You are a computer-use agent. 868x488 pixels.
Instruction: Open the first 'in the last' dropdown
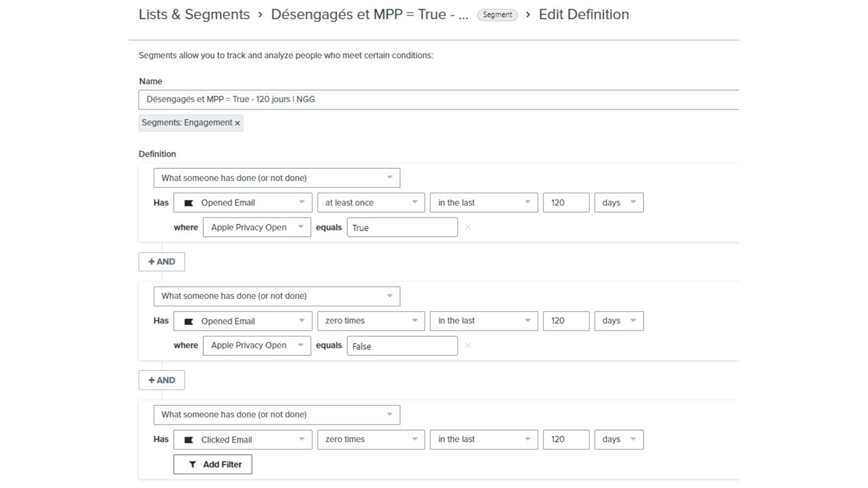pos(484,203)
